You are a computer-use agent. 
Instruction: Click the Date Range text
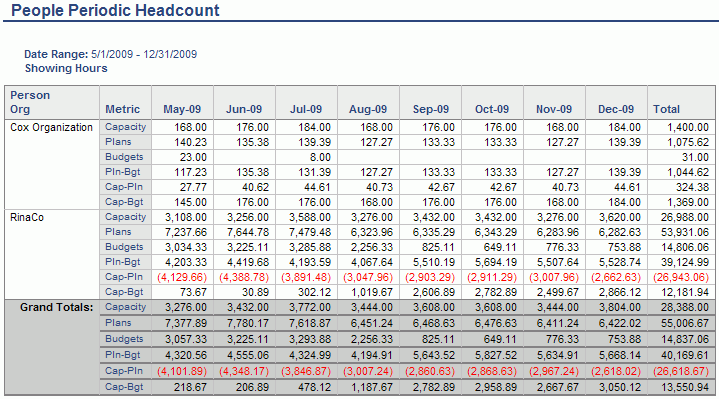coord(111,54)
